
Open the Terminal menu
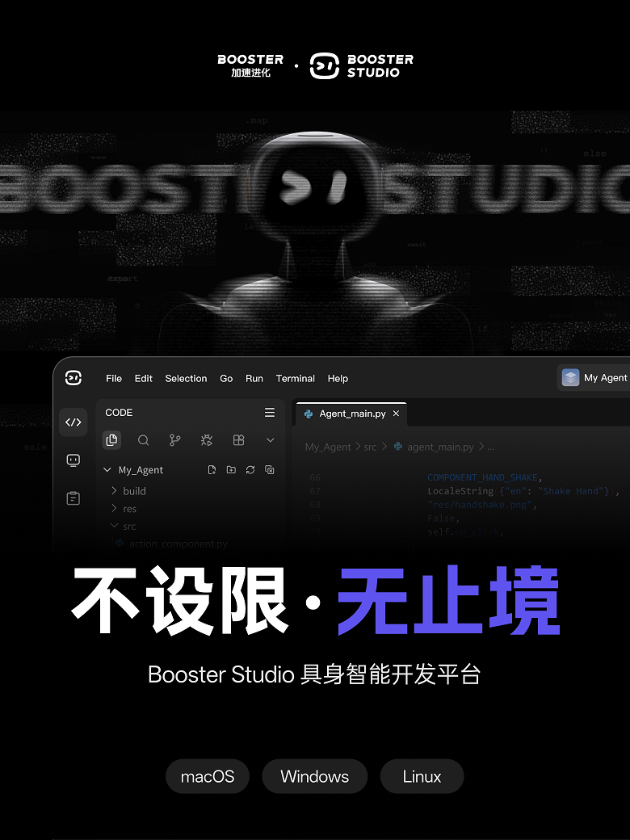point(295,378)
